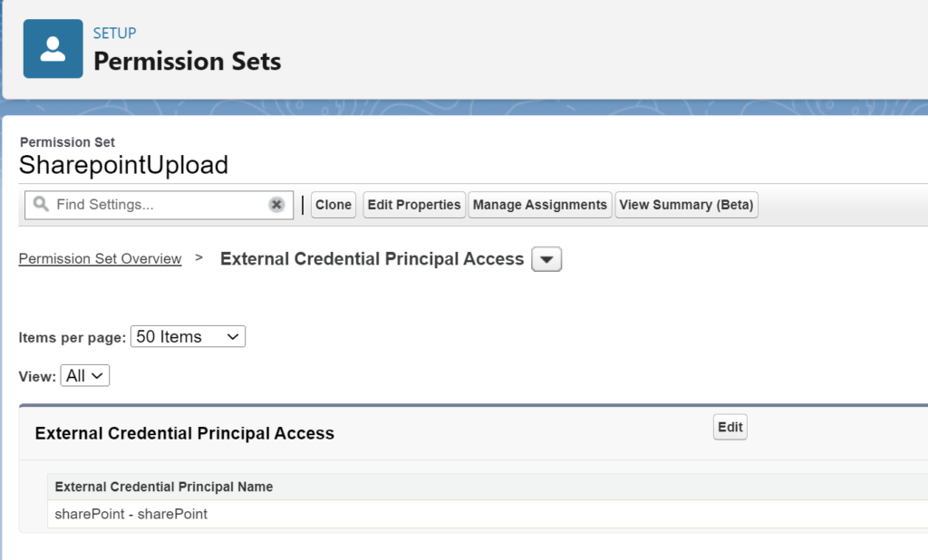Open the Items per page dropdown
This screenshot has height=560, width=928.
(x=188, y=336)
